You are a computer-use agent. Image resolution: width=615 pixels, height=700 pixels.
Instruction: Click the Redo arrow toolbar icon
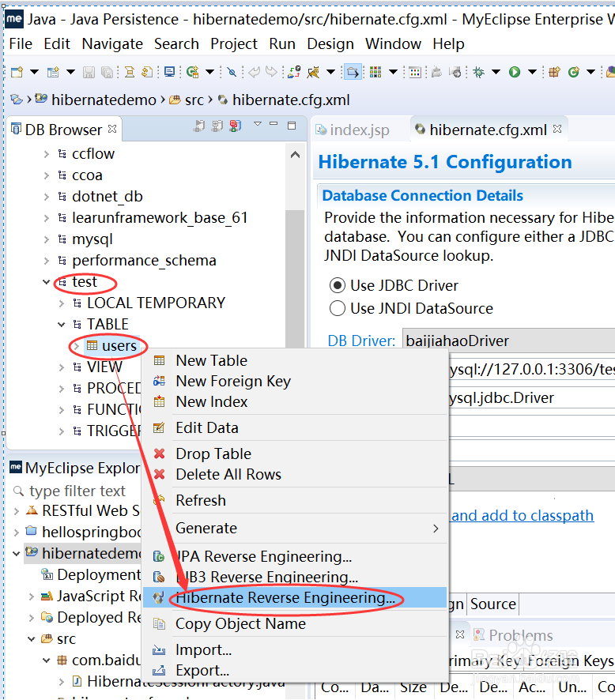271,72
